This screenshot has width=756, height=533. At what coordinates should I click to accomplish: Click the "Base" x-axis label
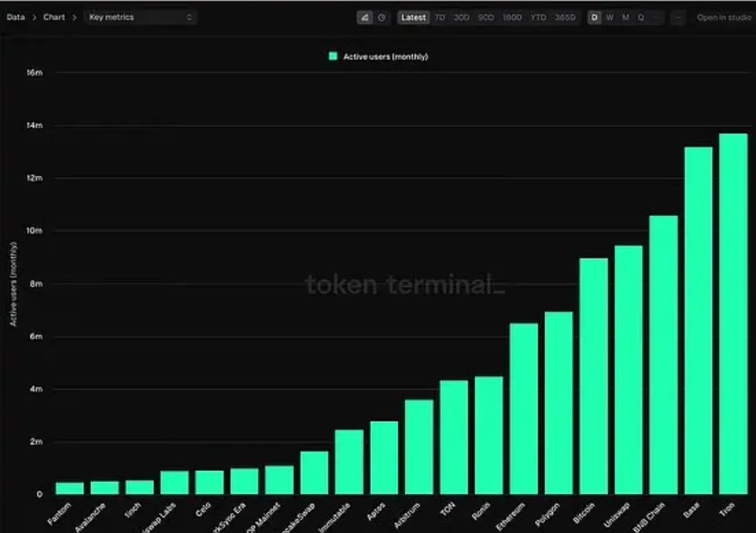pos(692,509)
